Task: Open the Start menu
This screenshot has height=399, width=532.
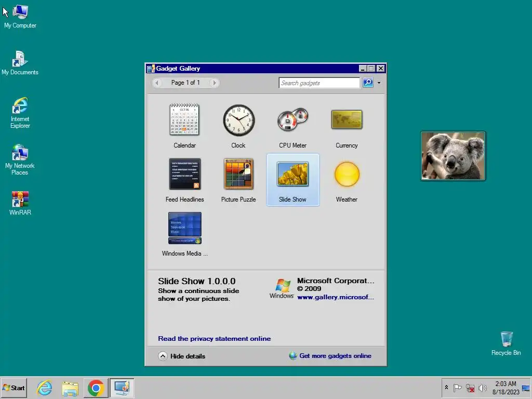Action: coord(14,388)
